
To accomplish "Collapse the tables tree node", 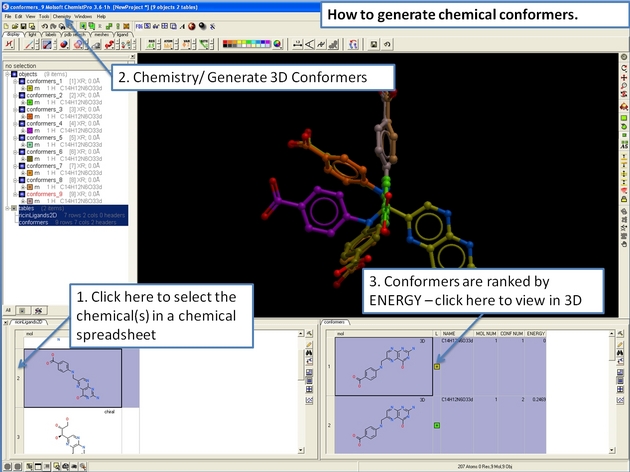I will pos(6,208).
